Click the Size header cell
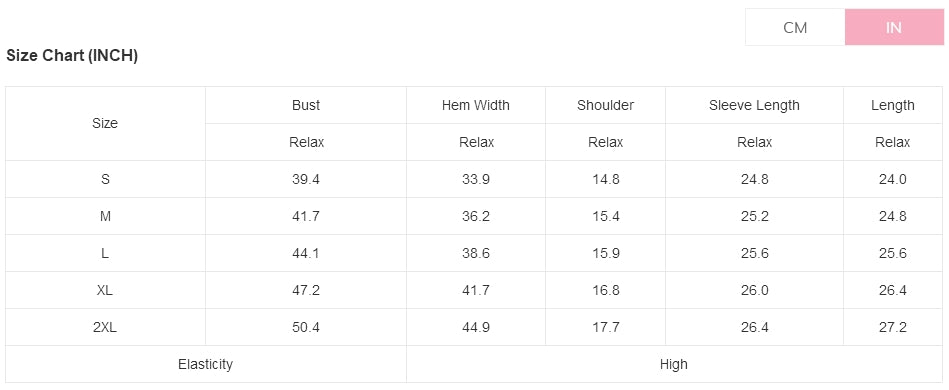Screen dimensions: 949x390 click(x=105, y=124)
